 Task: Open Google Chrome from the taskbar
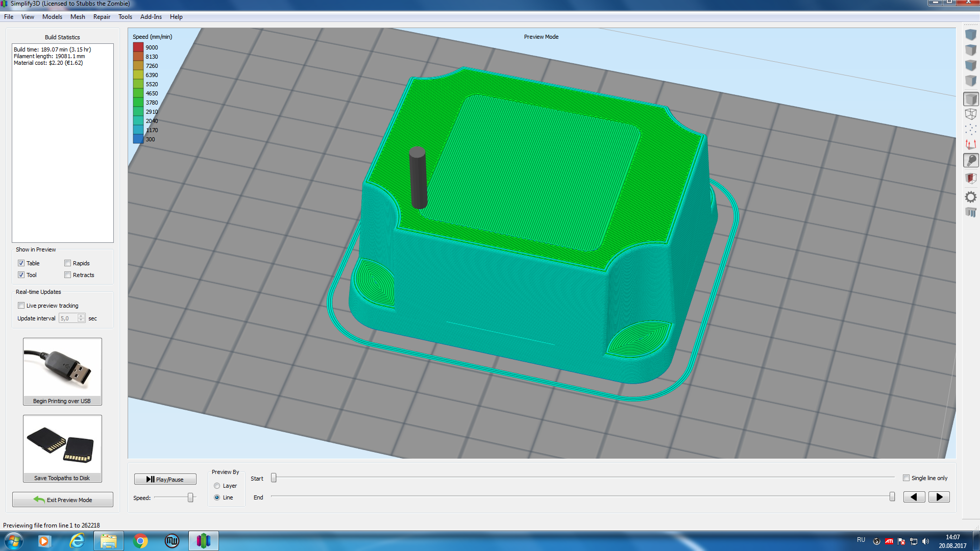(x=140, y=541)
